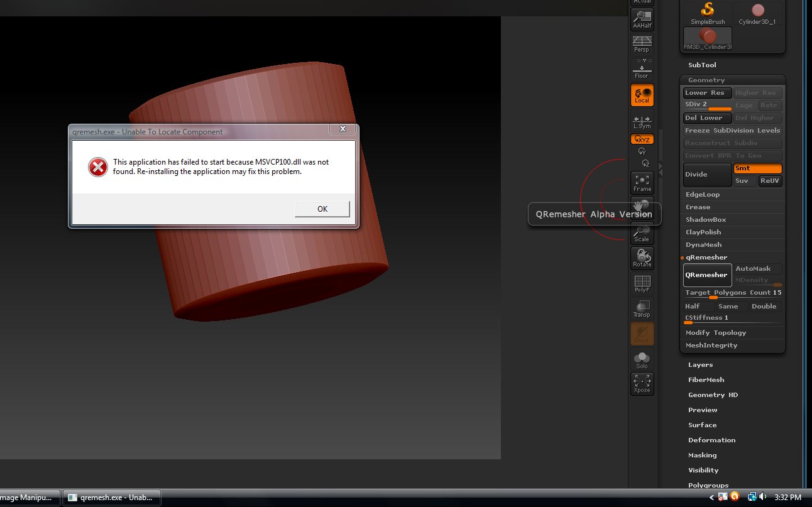This screenshot has width=812, height=507.
Task: Expand the MeshIntegrity section
Action: (711, 346)
